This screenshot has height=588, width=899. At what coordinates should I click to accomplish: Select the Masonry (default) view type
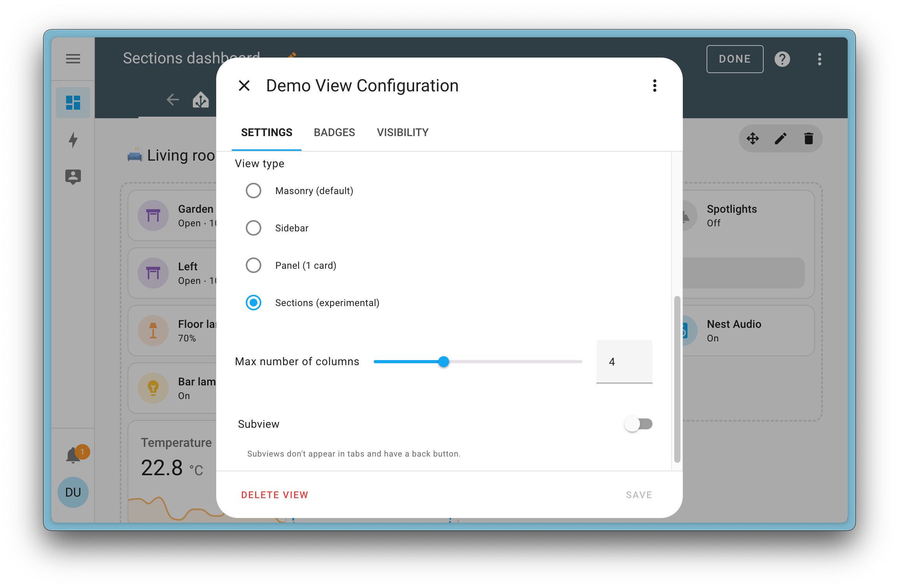click(253, 190)
